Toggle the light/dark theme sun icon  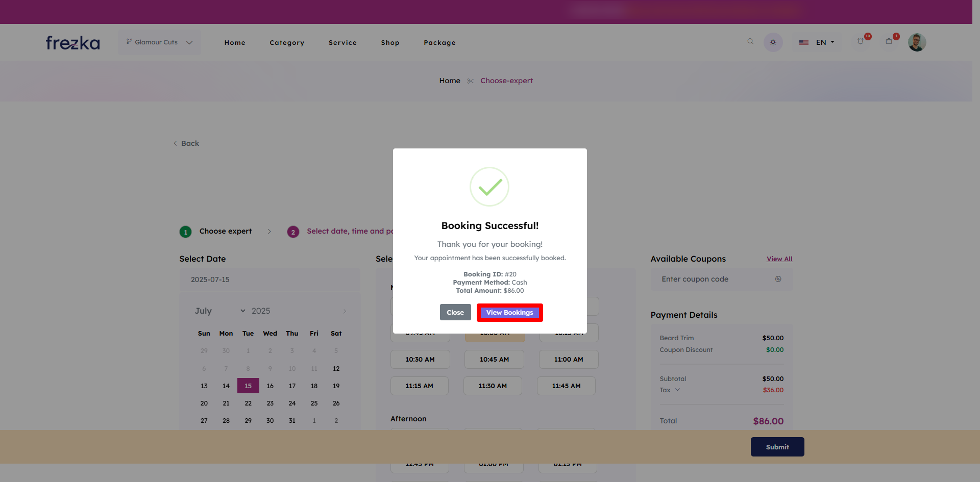[773, 42]
